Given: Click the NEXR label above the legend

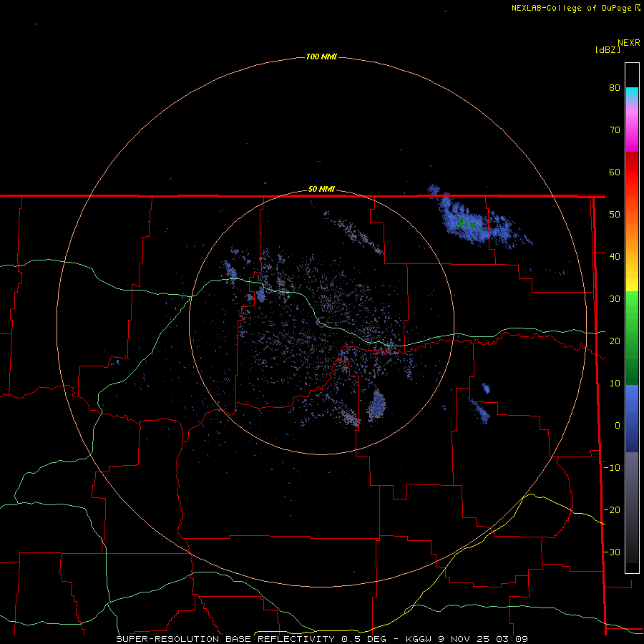Looking at the screenshot, I should tap(629, 42).
